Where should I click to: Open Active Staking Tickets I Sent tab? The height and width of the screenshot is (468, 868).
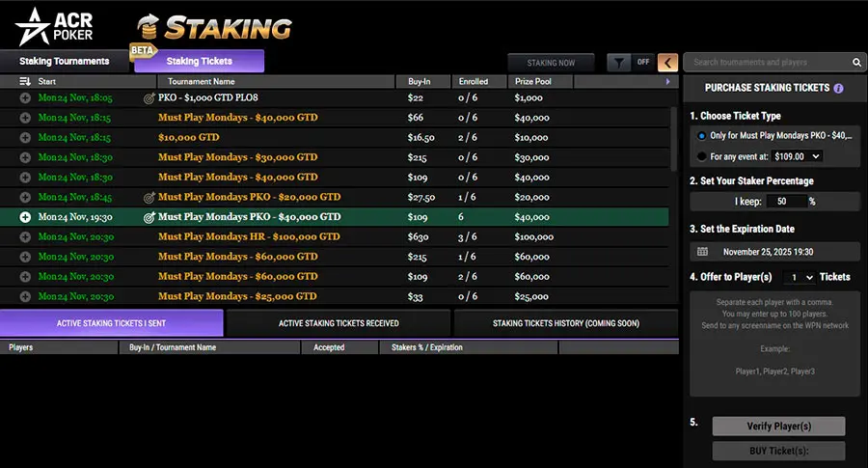(x=111, y=323)
